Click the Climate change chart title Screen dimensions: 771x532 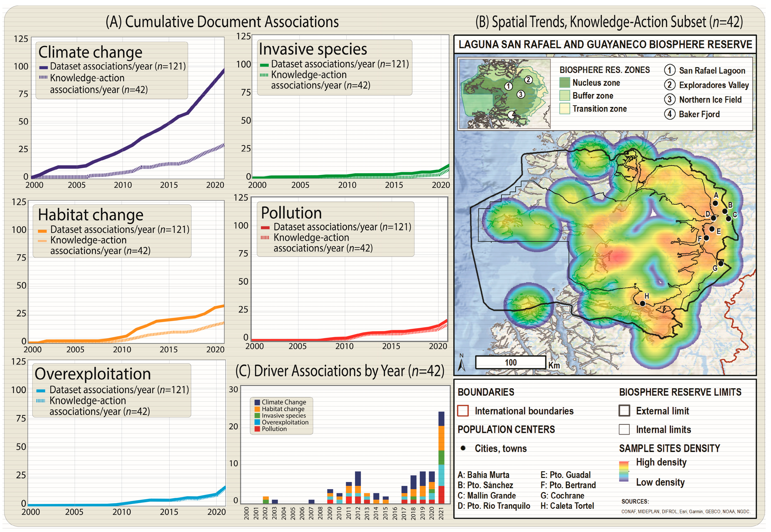90,52
